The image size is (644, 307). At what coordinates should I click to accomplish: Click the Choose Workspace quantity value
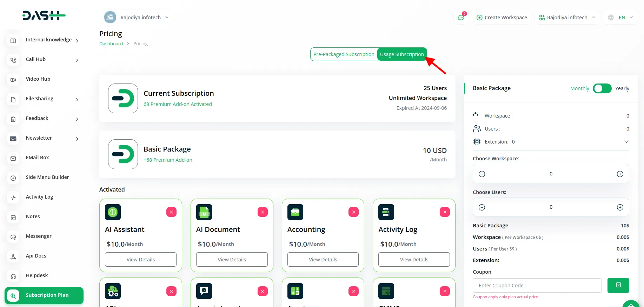click(551, 174)
